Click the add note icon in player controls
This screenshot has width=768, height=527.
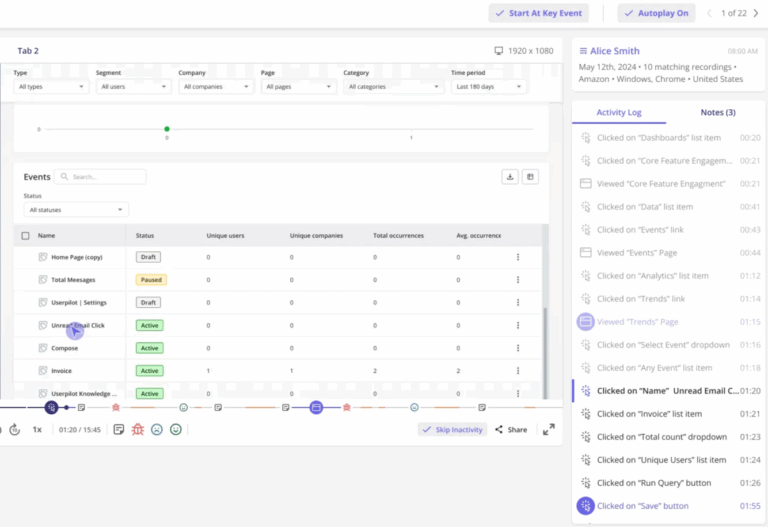tap(119, 430)
